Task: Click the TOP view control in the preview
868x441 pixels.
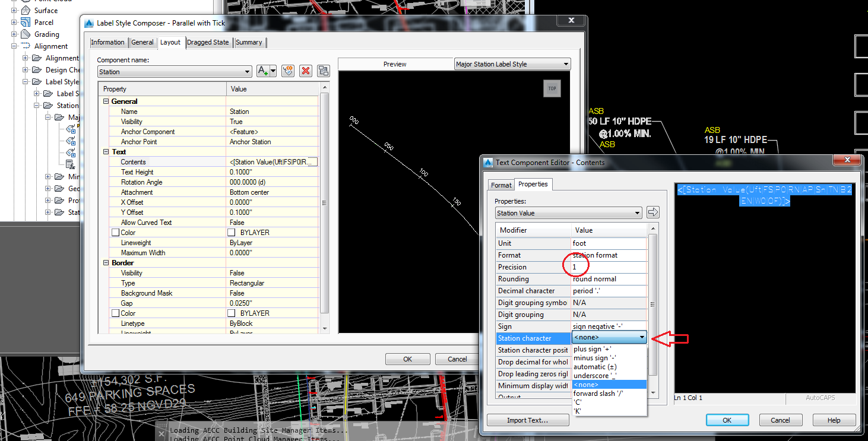Action: point(552,88)
